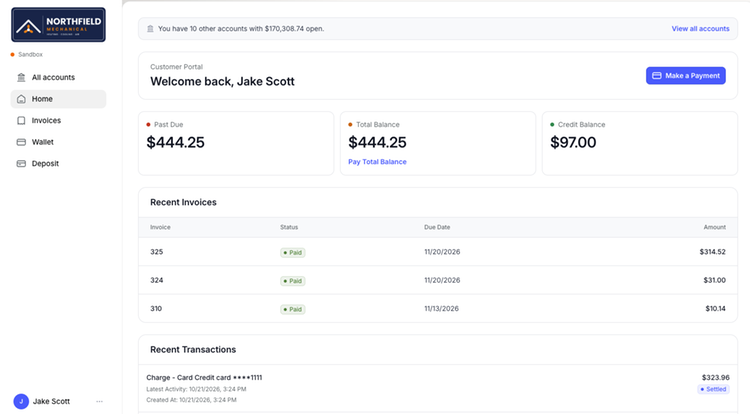Open the Charge - Card Credit card 1111 transaction
The image size is (750, 414).
point(438,388)
